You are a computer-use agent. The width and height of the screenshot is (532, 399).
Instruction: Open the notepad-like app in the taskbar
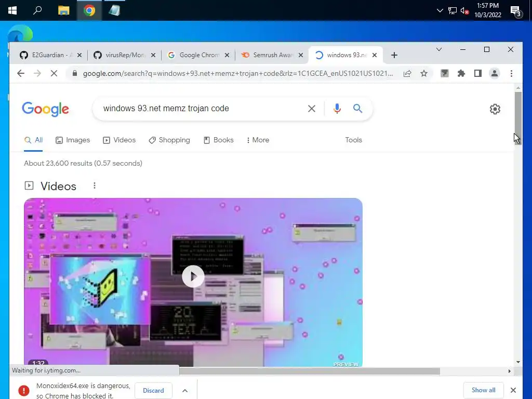point(114,10)
